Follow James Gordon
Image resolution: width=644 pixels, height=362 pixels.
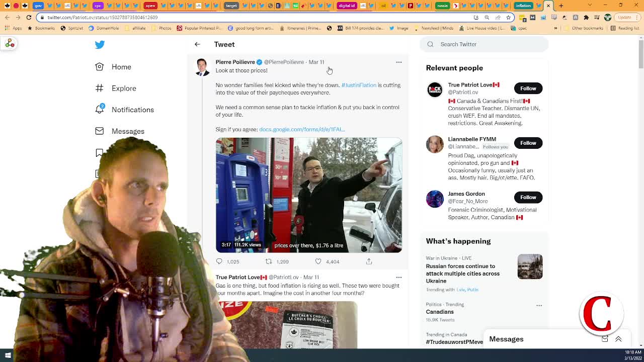click(528, 197)
